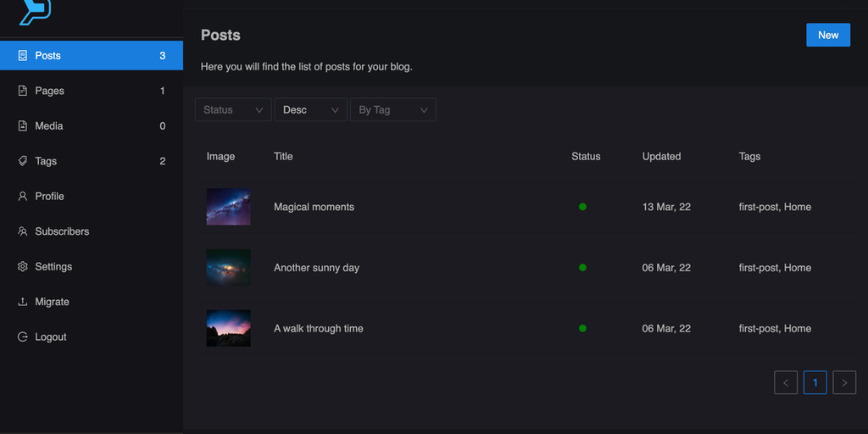Viewport: 868px width, 434px height.
Task: Select page 1 in pagination
Action: (x=815, y=382)
